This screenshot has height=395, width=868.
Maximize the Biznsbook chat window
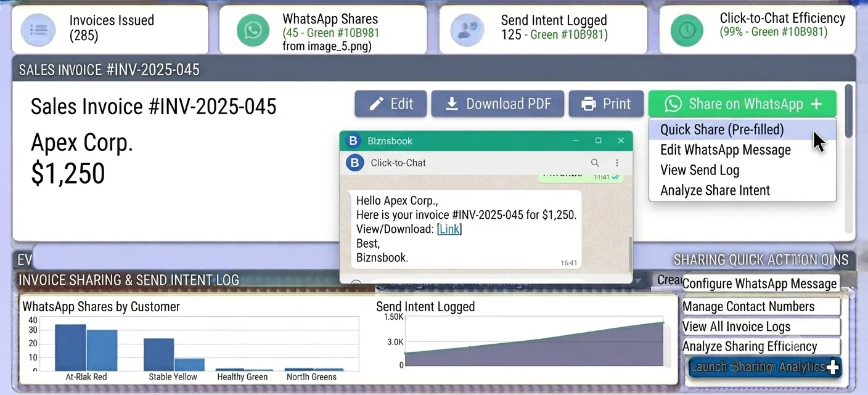click(598, 140)
